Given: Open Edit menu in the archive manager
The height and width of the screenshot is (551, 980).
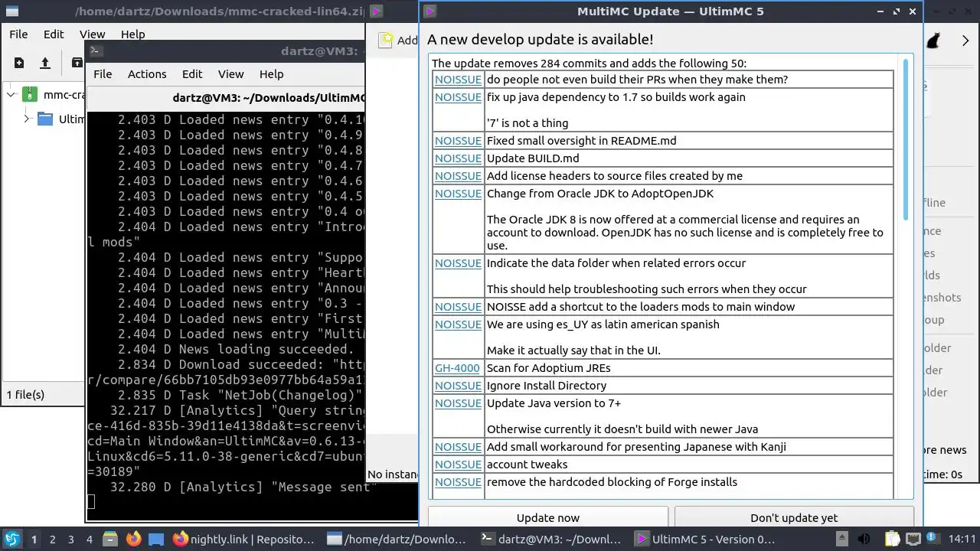Looking at the screenshot, I should (x=54, y=34).
